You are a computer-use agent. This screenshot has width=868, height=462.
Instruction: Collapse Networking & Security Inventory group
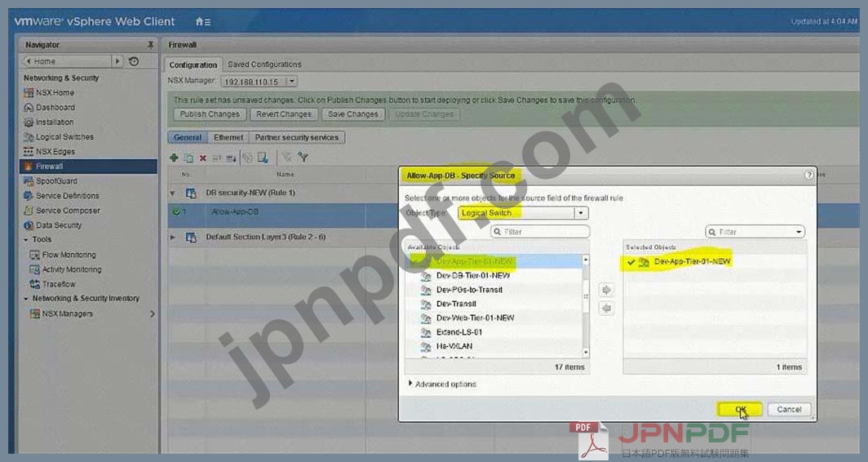[x=26, y=299]
